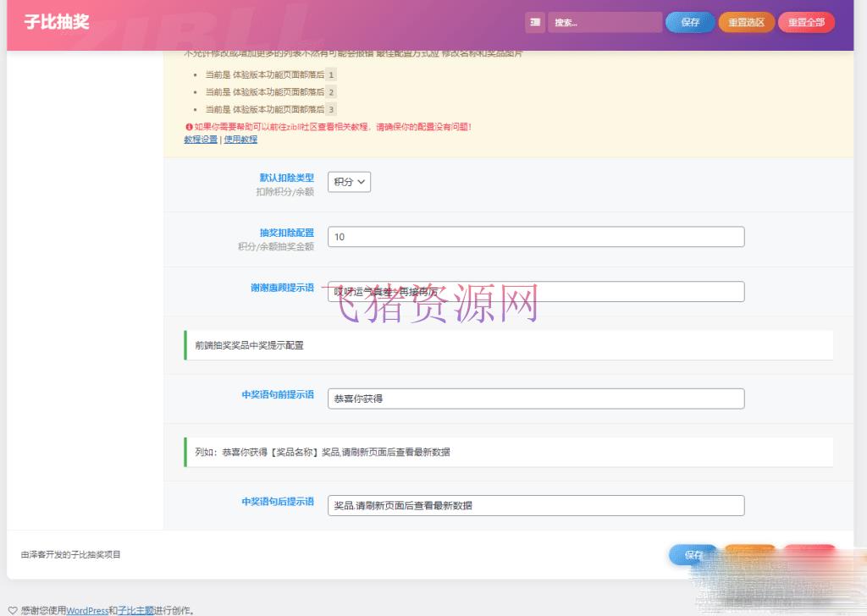Click the red 重置全部 reset button
The image size is (867, 616).
805,22
